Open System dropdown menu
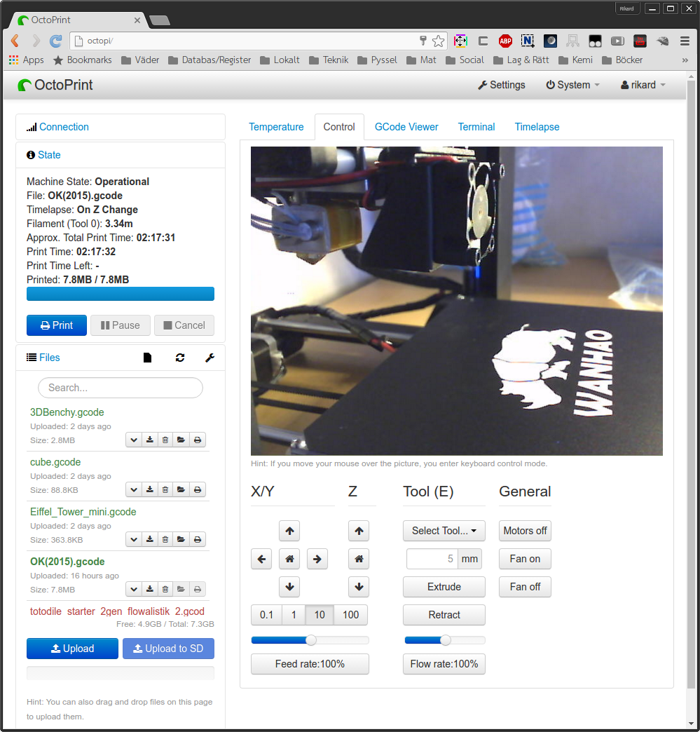The width and height of the screenshot is (700, 732). click(572, 85)
